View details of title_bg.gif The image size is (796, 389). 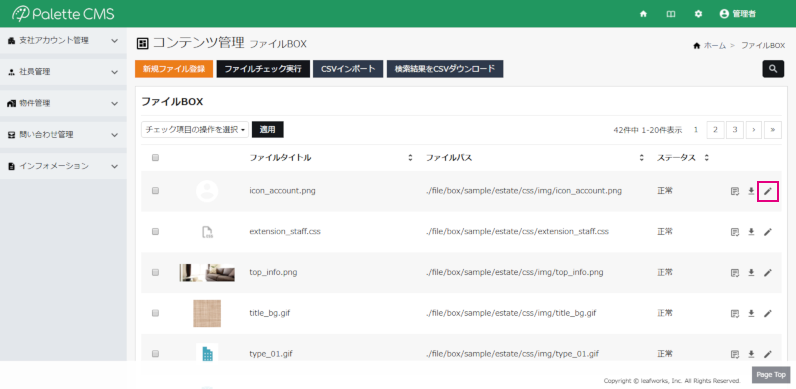[x=735, y=313]
